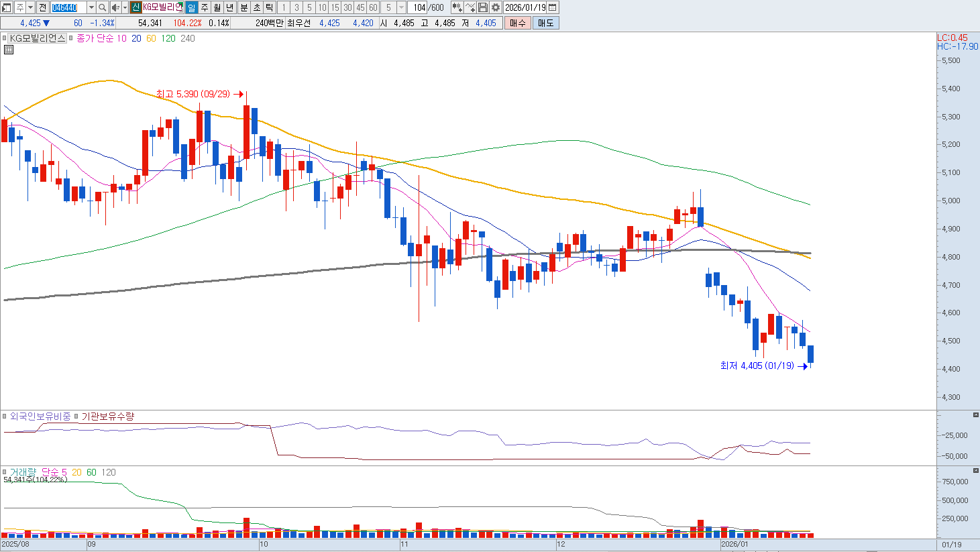The height and width of the screenshot is (552, 980).
Task: Toggle the 기관보유수량 indicator marker
Action: pyautogui.click(x=76, y=417)
